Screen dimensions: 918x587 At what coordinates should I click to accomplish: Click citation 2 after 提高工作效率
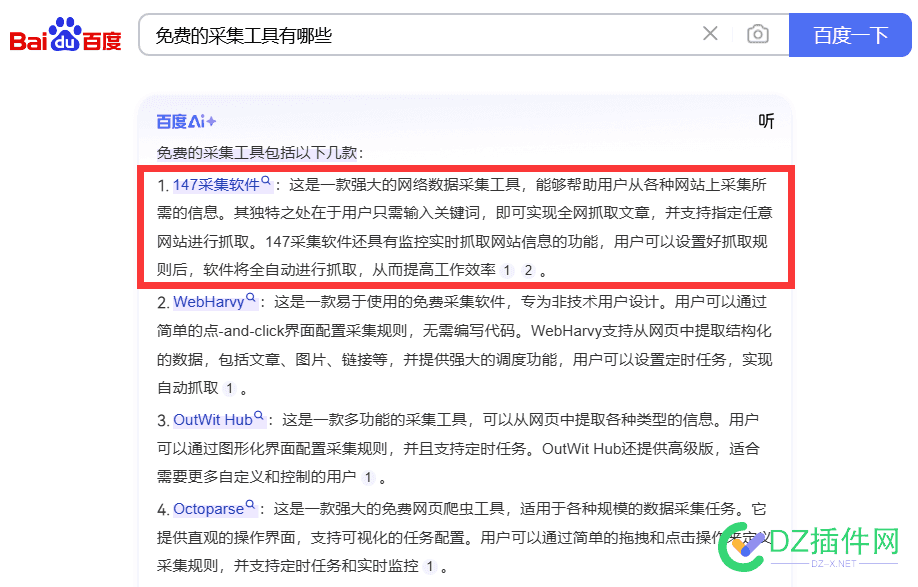(x=528, y=270)
